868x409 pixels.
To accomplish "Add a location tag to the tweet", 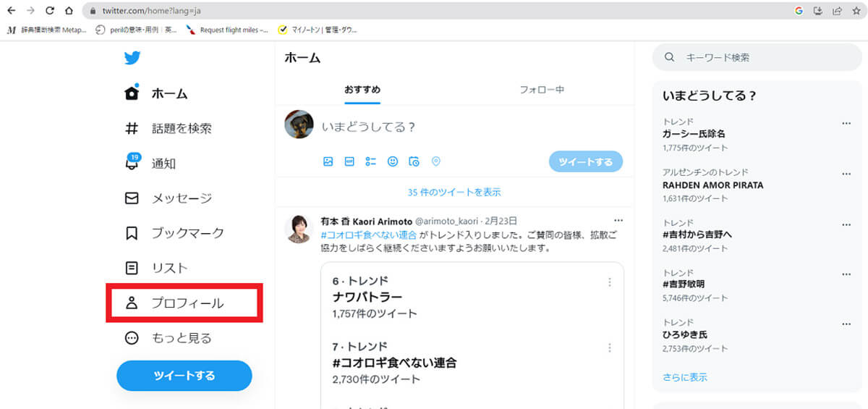I will pos(436,161).
